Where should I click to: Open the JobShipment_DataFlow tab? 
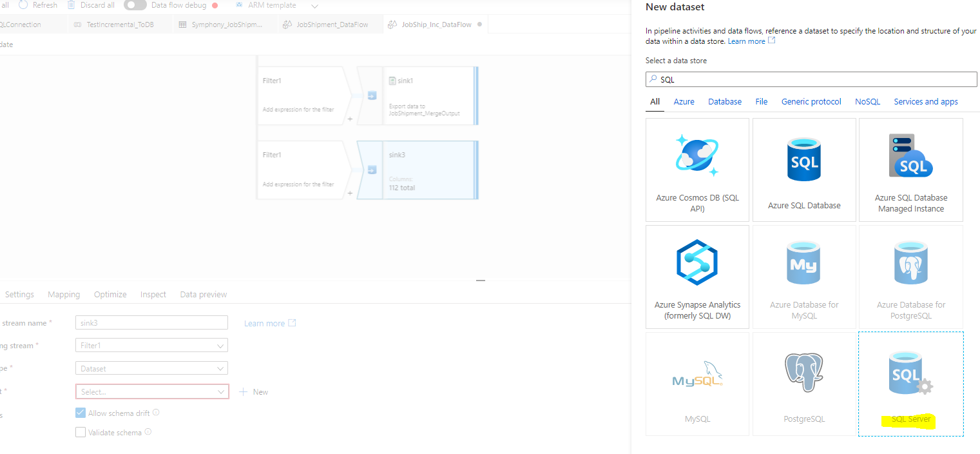[330, 24]
